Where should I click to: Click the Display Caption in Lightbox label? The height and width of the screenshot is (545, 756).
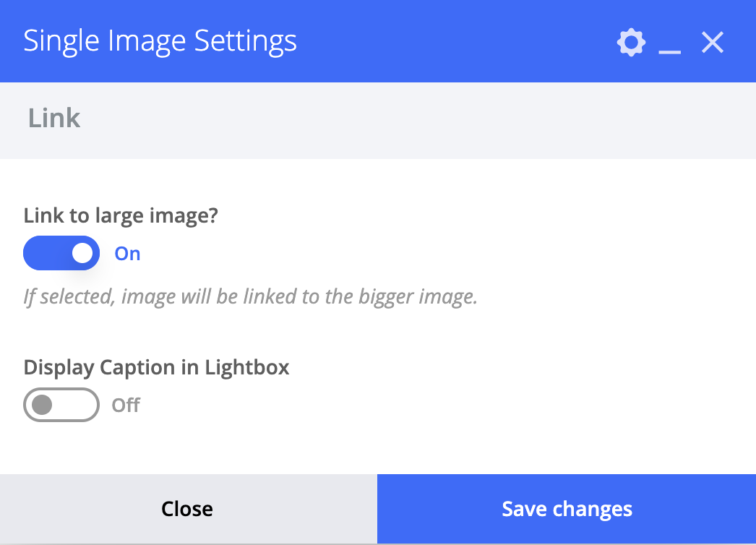tap(156, 367)
